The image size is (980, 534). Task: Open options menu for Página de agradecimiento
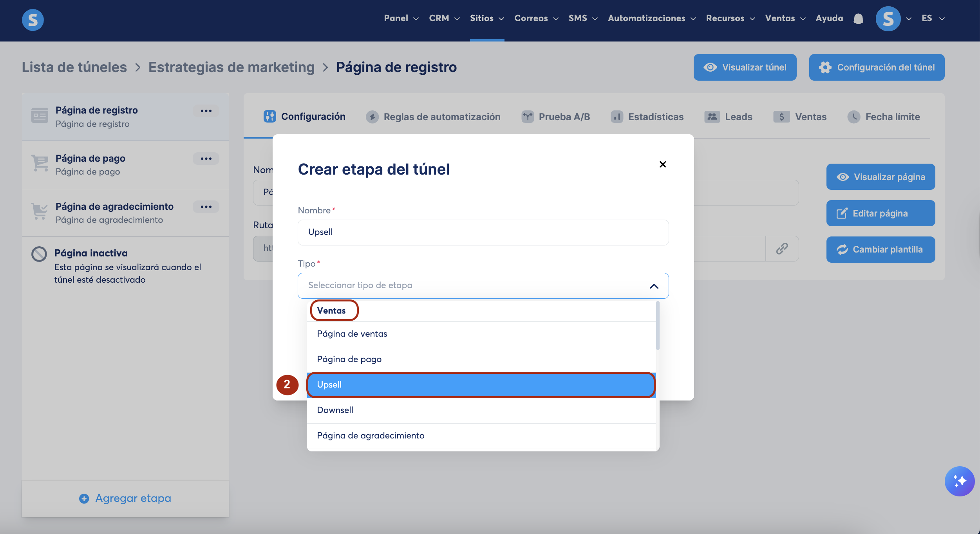click(x=206, y=207)
